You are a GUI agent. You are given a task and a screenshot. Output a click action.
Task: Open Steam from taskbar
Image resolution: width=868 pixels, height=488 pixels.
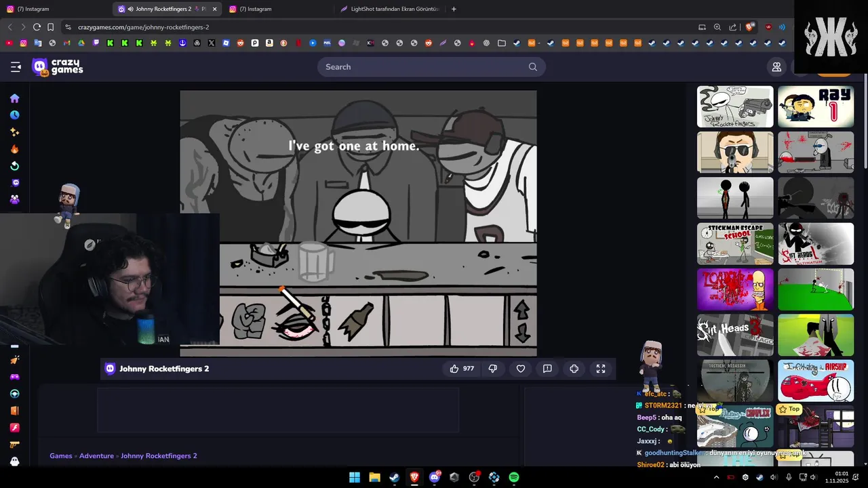[394, 477]
